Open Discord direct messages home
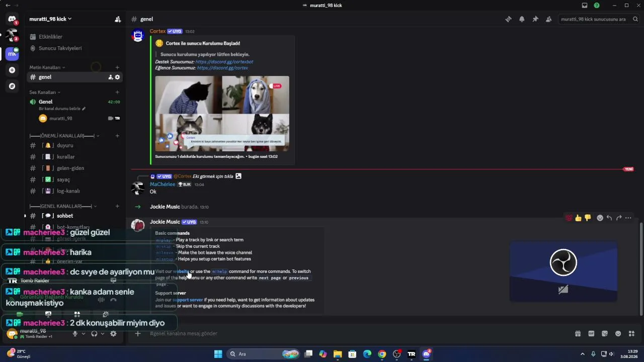This screenshot has height=362, width=644. (x=12, y=19)
